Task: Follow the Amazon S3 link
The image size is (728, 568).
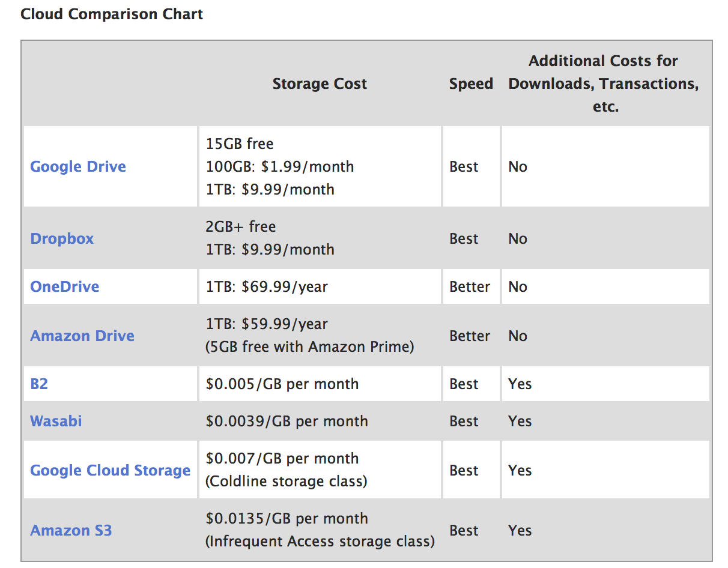Action: (x=71, y=530)
